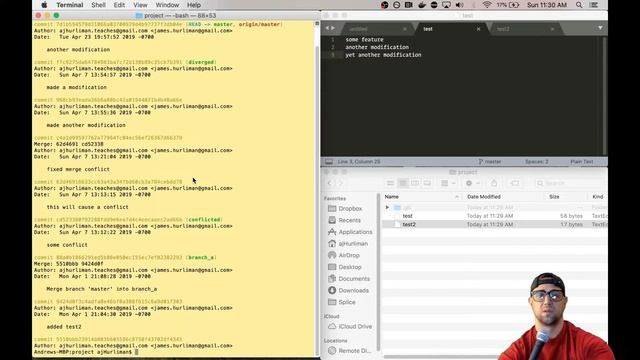Viewport: 640px width, 360px height.
Task: Toggle editor side bar status icon
Action: (x=329, y=162)
